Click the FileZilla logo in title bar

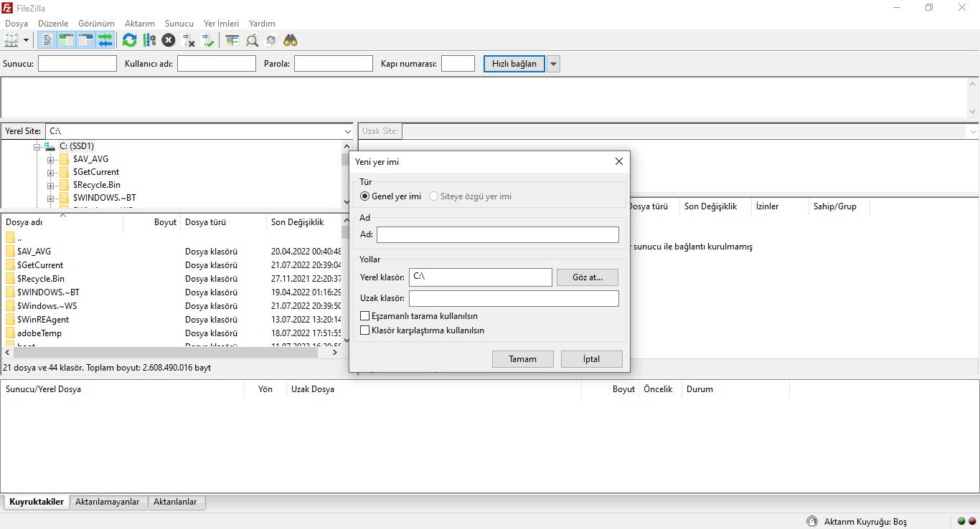point(7,7)
